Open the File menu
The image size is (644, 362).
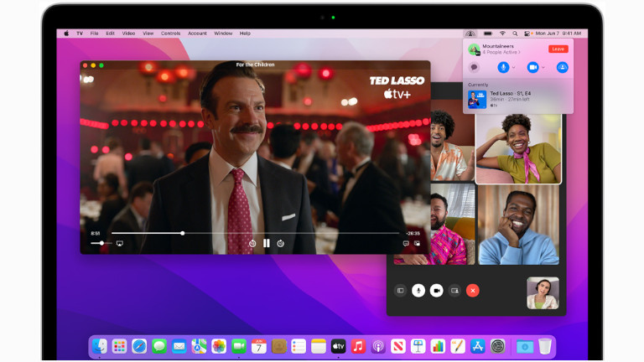pos(94,34)
